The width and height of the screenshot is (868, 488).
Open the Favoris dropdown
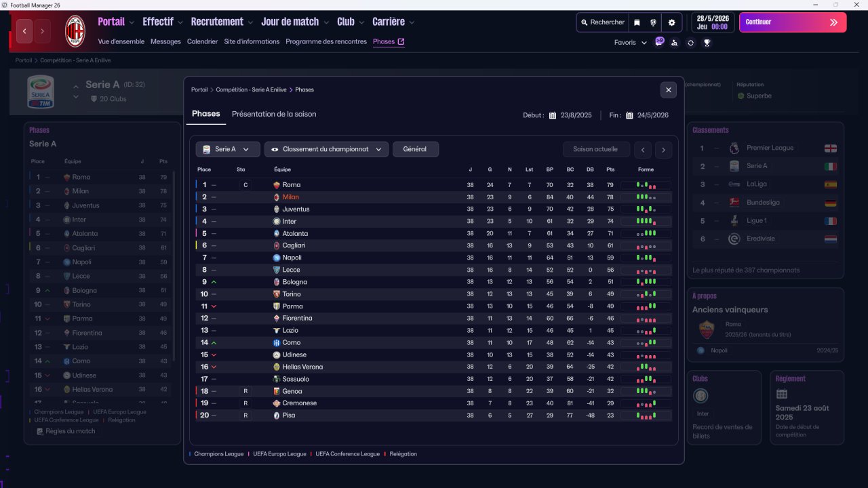(x=631, y=43)
